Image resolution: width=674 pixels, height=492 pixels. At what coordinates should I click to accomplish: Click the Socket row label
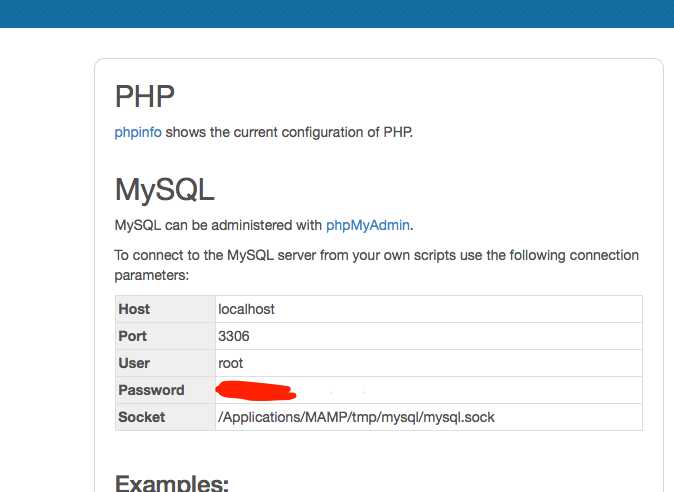pos(141,417)
